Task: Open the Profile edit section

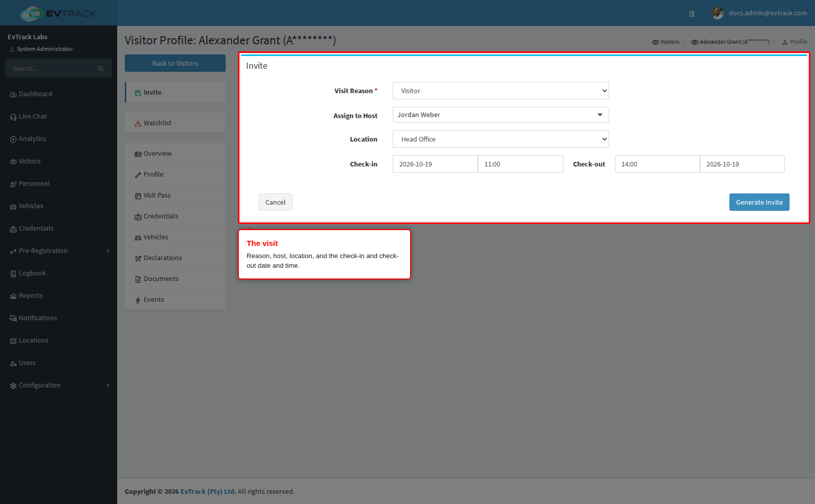Action: (x=175, y=175)
